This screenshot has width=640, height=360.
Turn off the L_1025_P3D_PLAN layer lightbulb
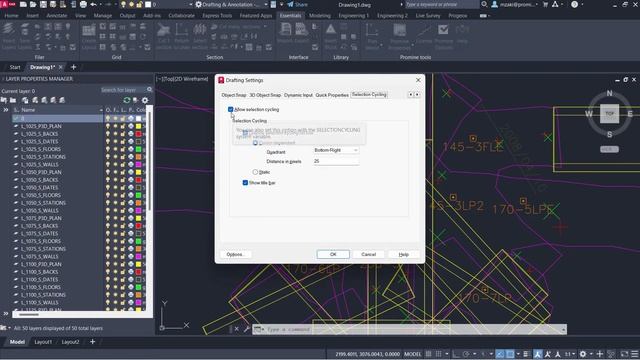108,126
